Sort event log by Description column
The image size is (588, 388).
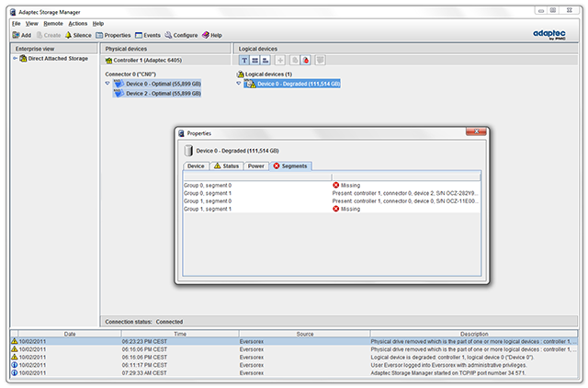[474, 334]
